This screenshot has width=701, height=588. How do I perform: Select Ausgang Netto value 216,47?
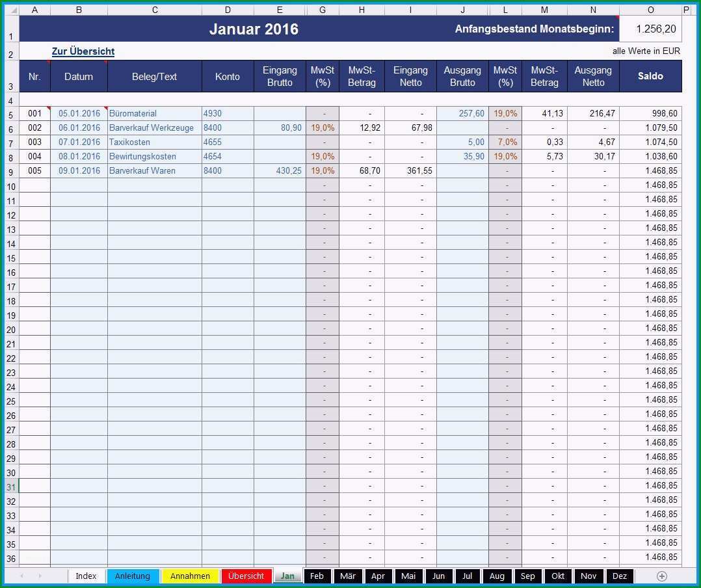pyautogui.click(x=593, y=114)
